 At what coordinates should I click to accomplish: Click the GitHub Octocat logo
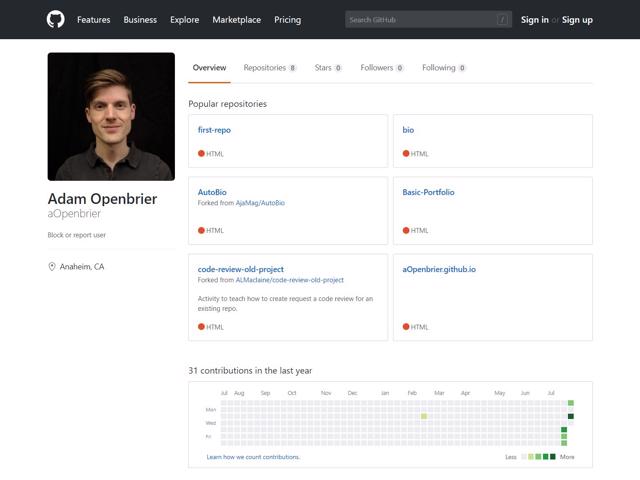[x=56, y=20]
